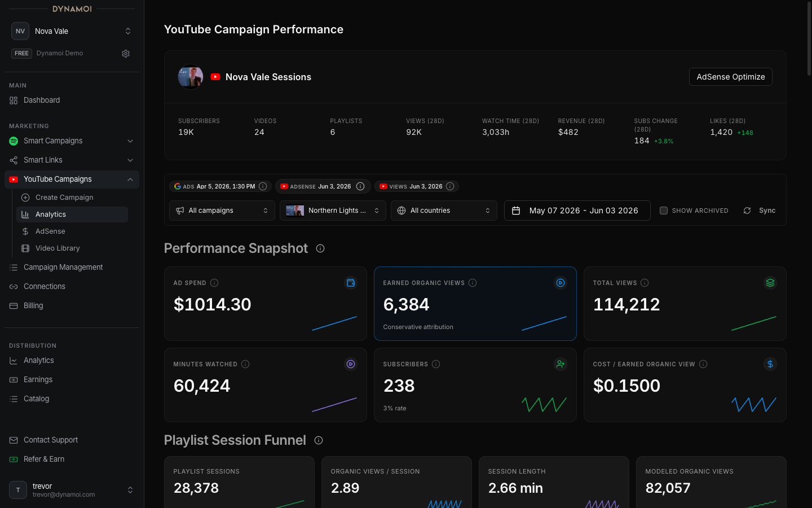Click the Contact Support envelope icon
Viewport: 812px width, 508px height.
pos(14,440)
